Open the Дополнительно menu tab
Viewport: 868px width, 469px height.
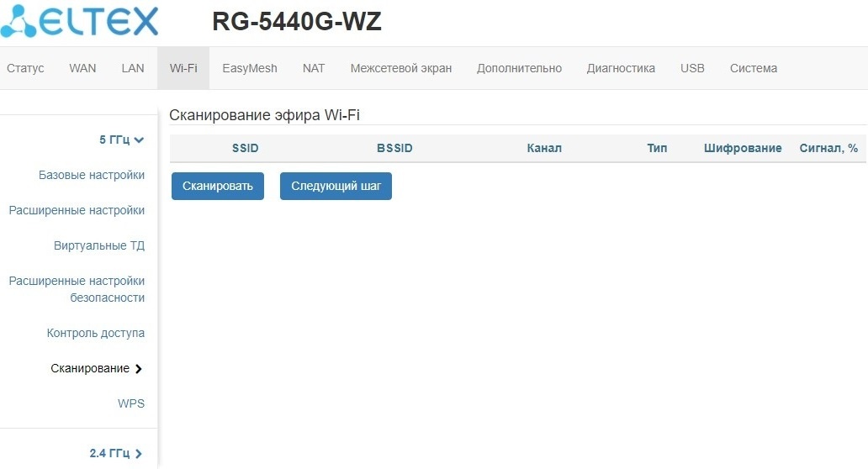coord(519,68)
